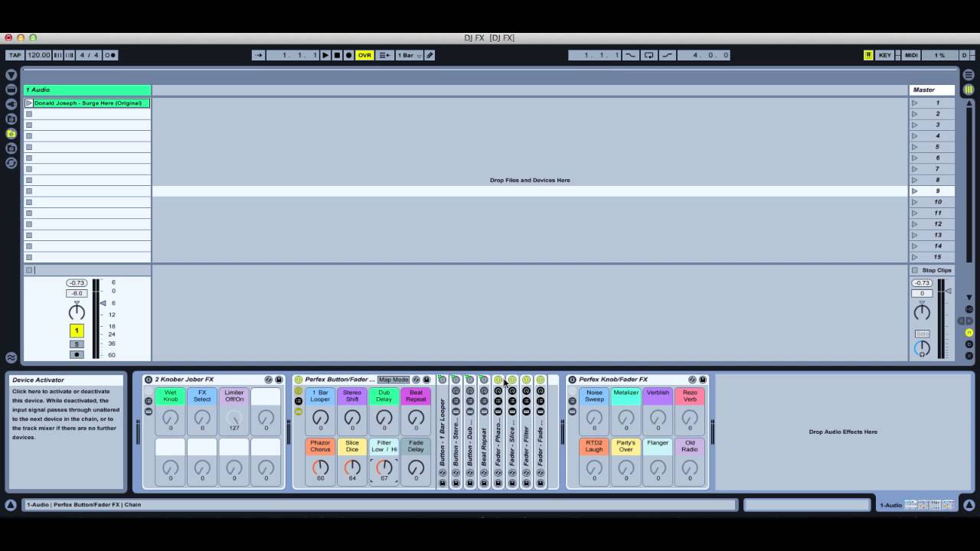Select the Master track header
Screen dimensions: 980x551
point(932,90)
